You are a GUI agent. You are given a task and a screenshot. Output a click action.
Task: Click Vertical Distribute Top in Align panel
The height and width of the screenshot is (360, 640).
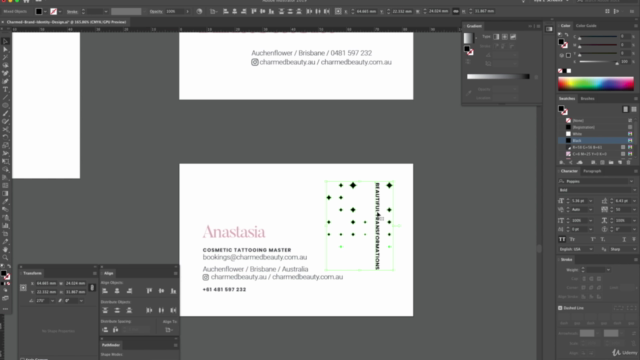[105, 311]
